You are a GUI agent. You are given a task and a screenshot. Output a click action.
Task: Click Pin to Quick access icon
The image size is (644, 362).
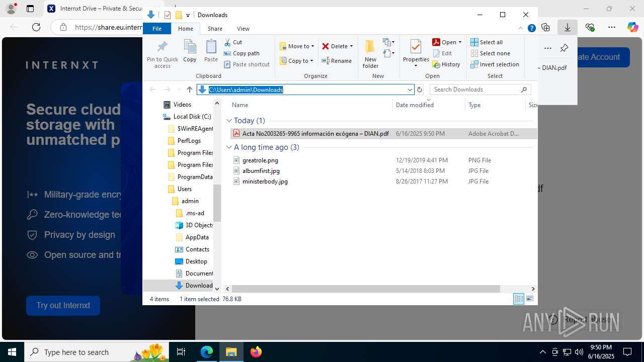pyautogui.click(x=162, y=54)
